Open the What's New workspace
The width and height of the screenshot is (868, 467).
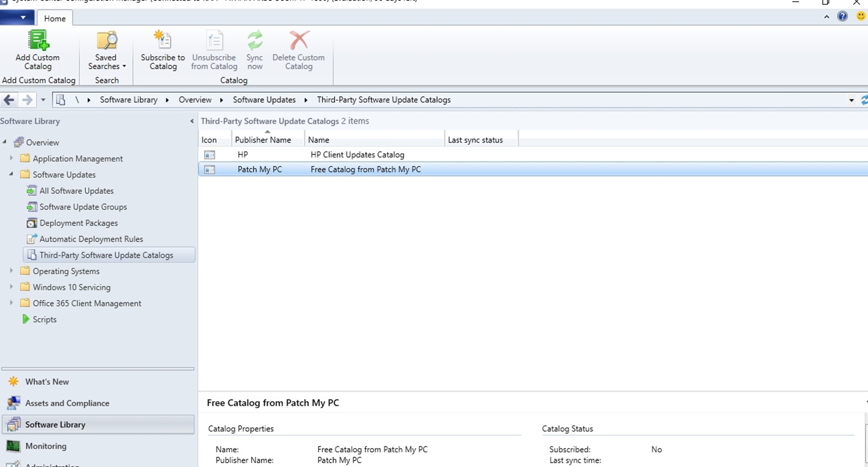click(x=98, y=382)
